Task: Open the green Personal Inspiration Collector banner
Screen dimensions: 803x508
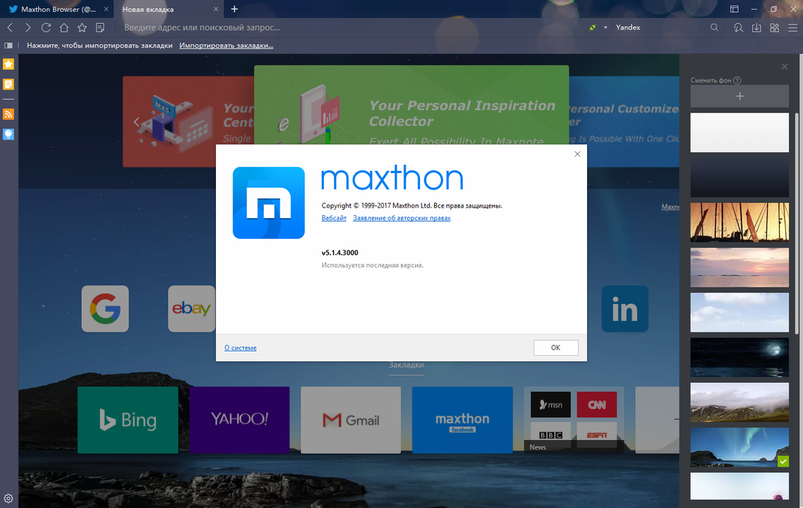Action: click(411, 105)
